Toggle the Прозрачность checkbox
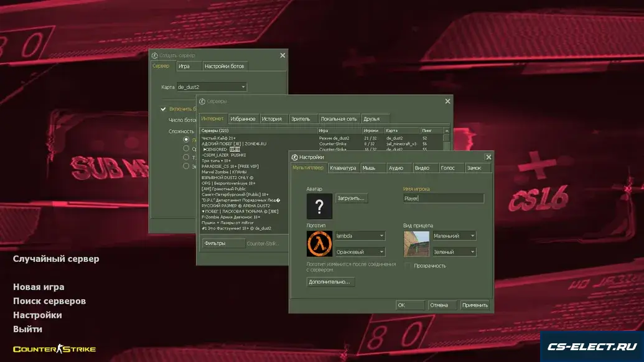This screenshot has height=362, width=644. [408, 266]
